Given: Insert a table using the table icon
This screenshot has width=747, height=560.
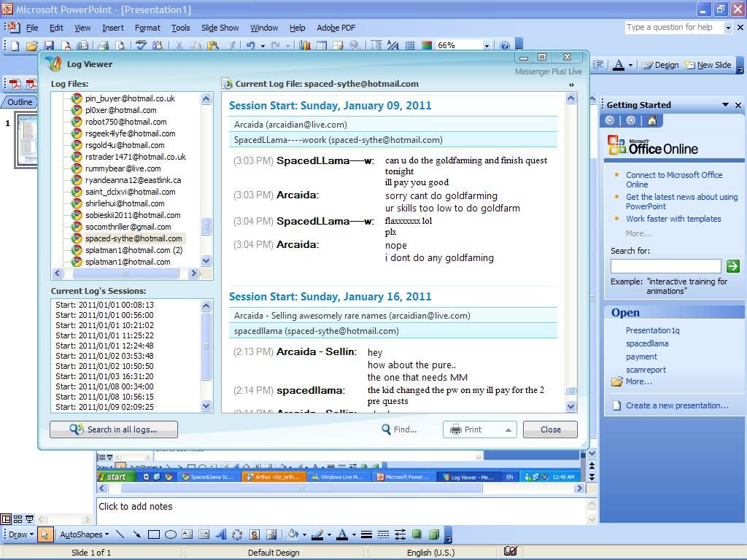Looking at the screenshot, I should click(322, 45).
